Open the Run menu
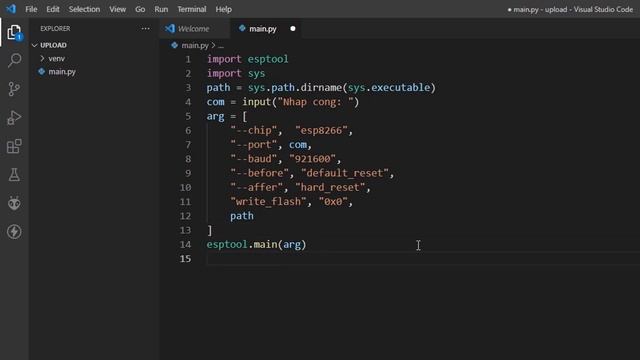The height and width of the screenshot is (360, 640). click(161, 9)
